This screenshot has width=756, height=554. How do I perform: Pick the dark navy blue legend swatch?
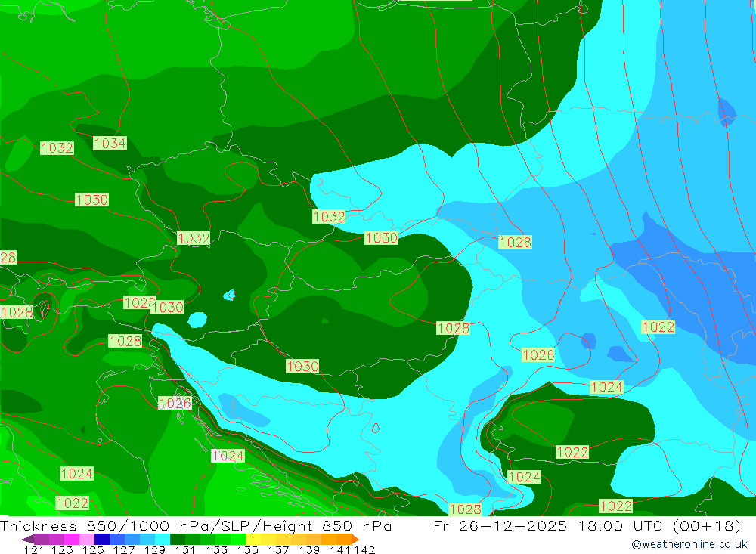(x=102, y=539)
